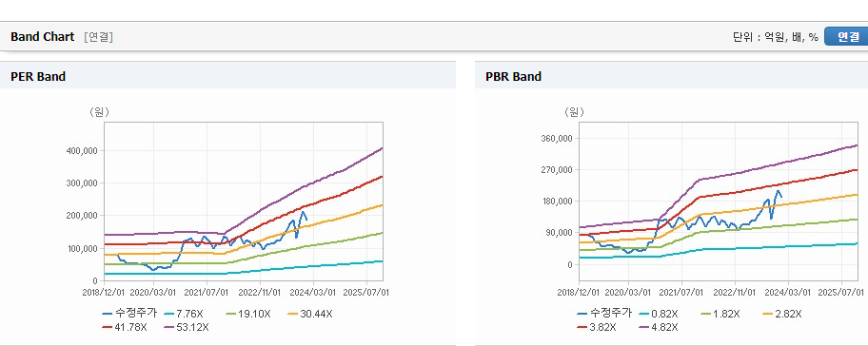
Task: Toggle 1.82X series in PBR legend
Action: [x=720, y=314]
